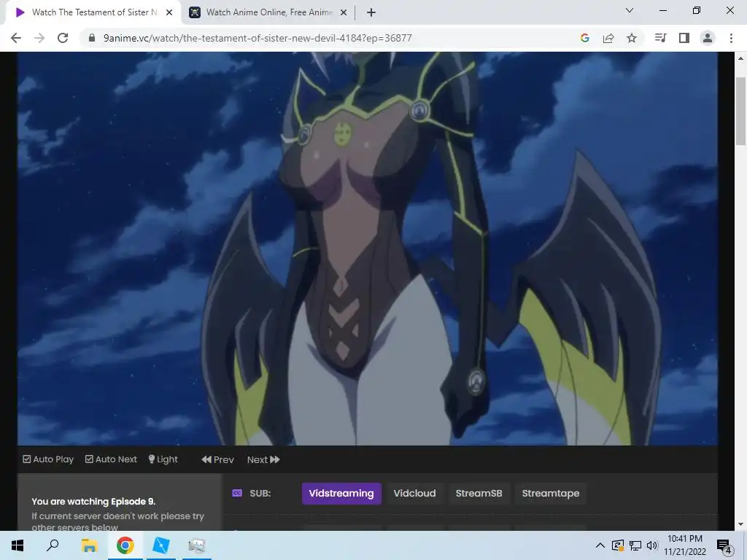Click the monitor app taskbar icon
The image size is (747, 560).
click(x=197, y=545)
